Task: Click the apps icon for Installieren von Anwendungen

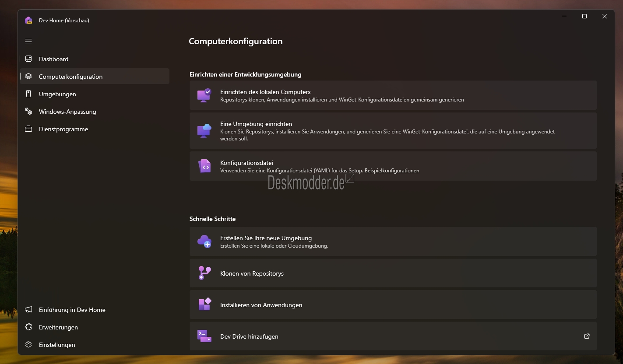Action: [204, 304]
